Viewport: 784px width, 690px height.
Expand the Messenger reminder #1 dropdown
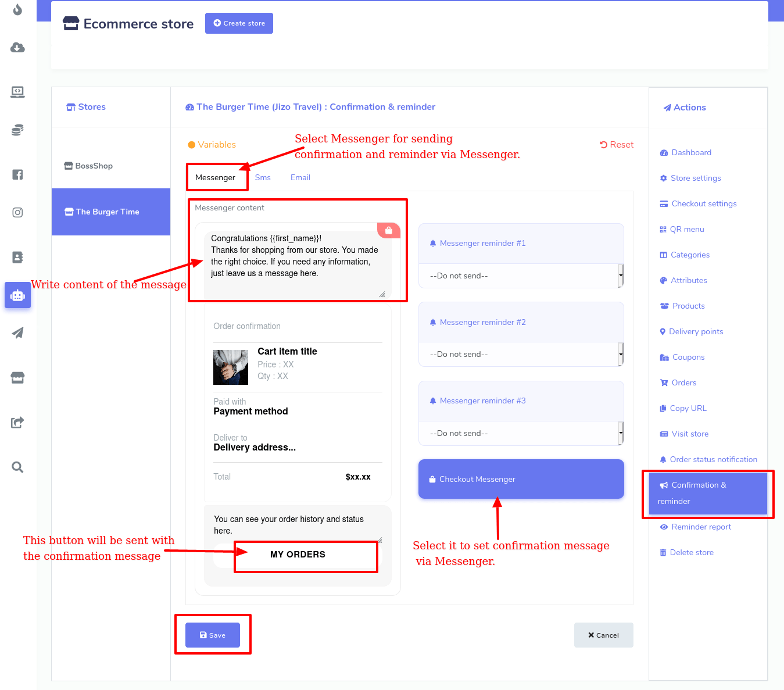pyautogui.click(x=521, y=276)
